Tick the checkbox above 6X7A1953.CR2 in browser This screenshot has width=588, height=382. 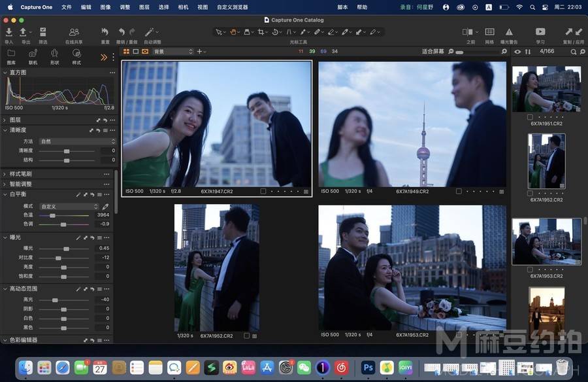click(x=530, y=269)
